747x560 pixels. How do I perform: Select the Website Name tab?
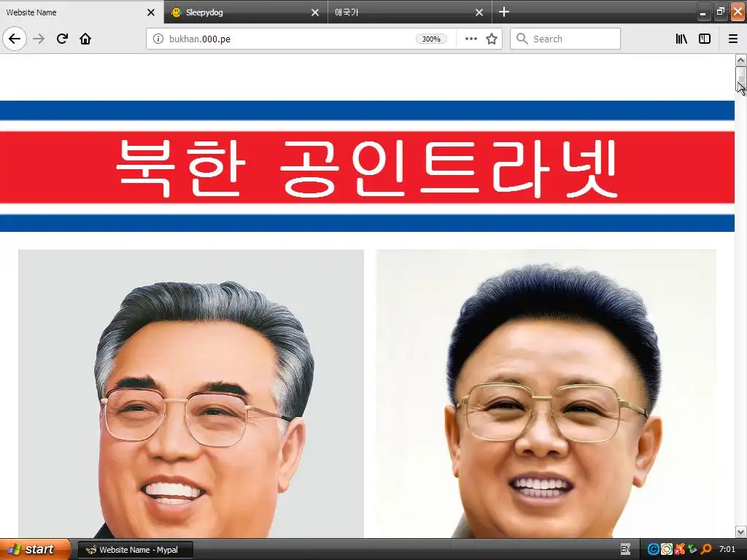click(81, 12)
